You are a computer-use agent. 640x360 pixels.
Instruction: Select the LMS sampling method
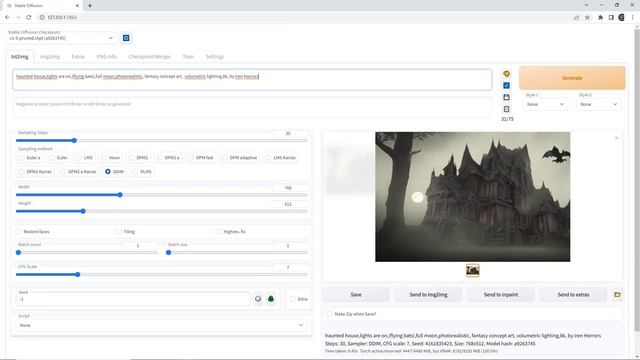(84, 158)
